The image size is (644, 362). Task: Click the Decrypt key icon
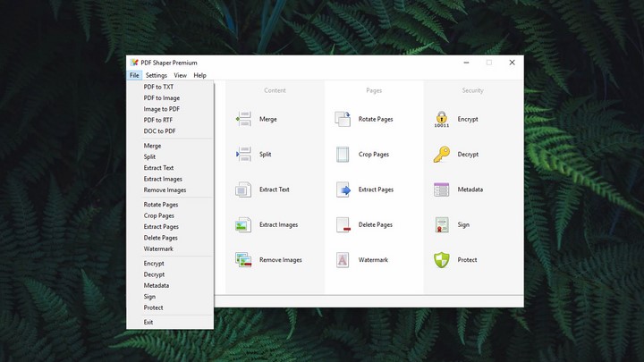pyautogui.click(x=442, y=155)
